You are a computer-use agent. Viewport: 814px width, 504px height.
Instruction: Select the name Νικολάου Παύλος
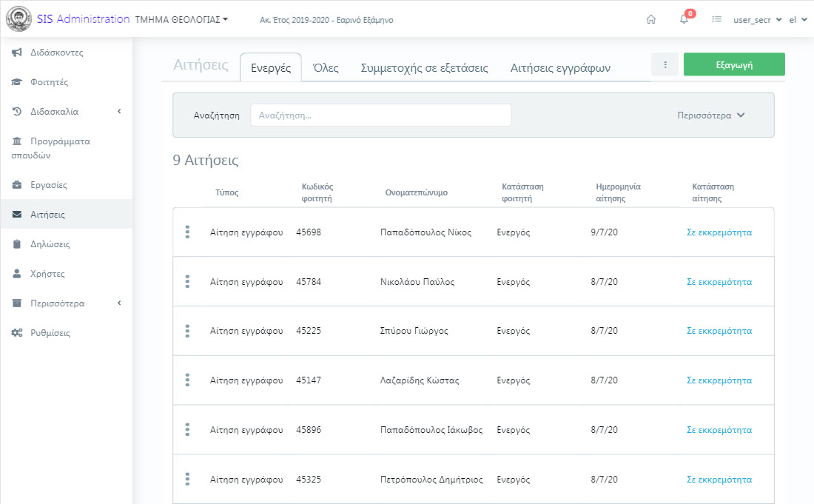pos(417,281)
